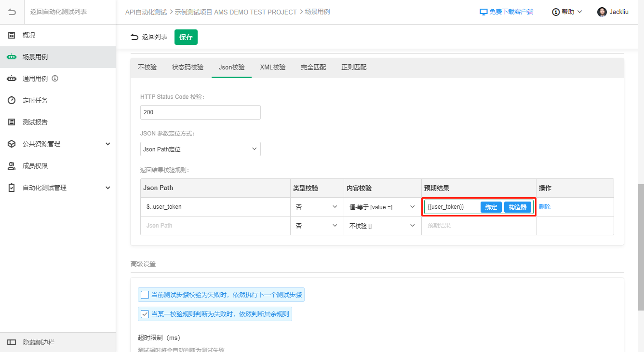Click the green 保存 button
This screenshot has width=644, height=352.
(x=186, y=37)
